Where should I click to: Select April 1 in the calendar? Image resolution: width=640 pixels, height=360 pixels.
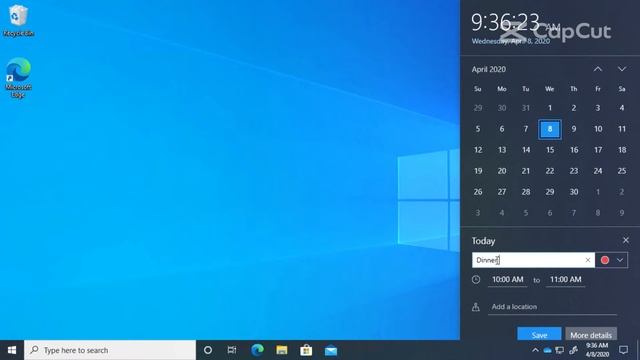550,108
